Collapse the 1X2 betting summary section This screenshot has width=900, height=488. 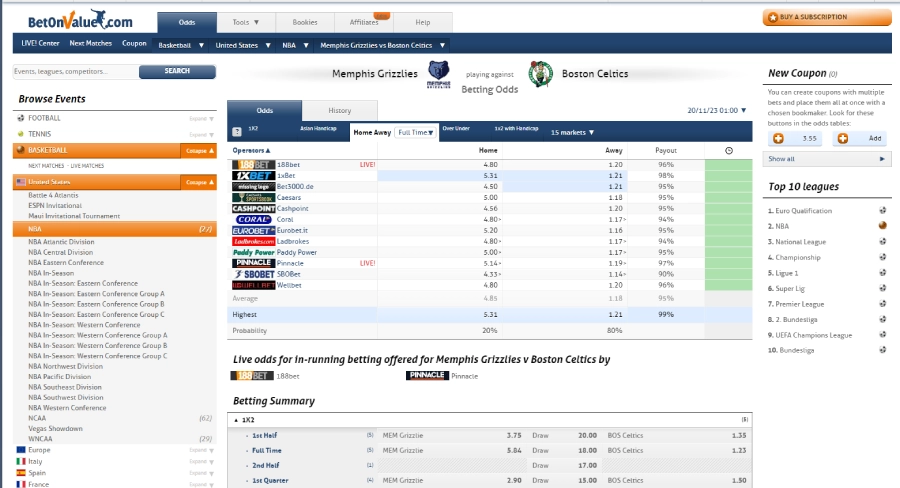point(236,420)
